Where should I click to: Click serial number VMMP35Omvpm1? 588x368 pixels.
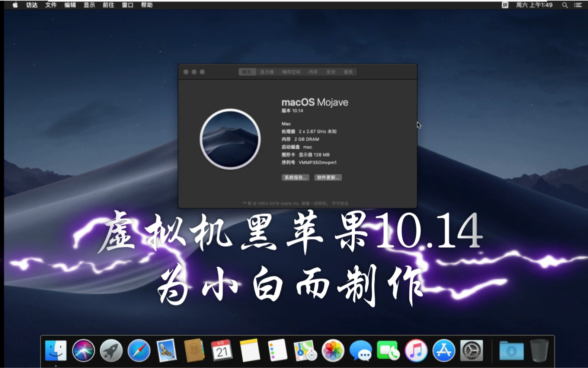317,162
